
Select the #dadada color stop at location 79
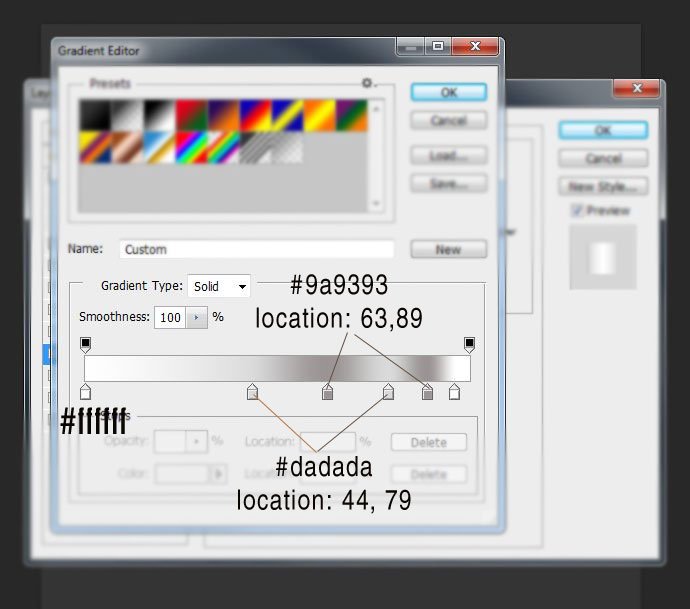click(x=388, y=392)
